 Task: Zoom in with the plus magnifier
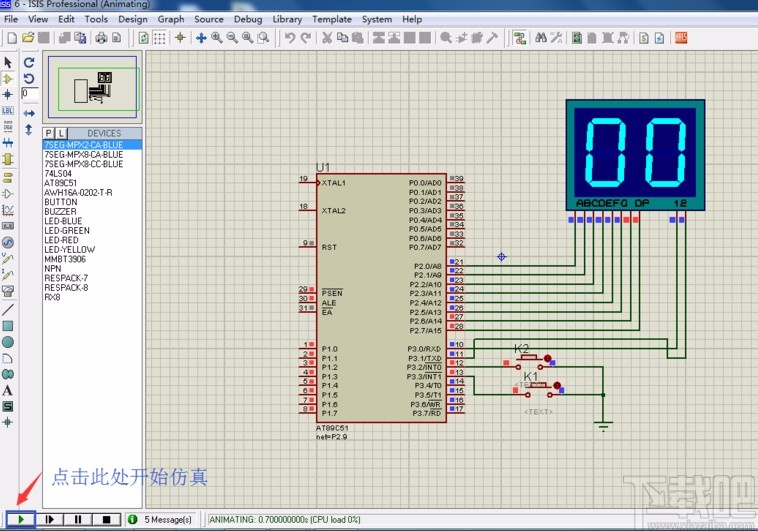pyautogui.click(x=217, y=38)
